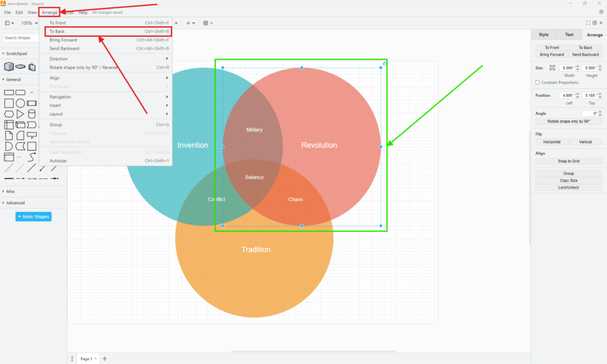Flip shape Horizontal

552,142
